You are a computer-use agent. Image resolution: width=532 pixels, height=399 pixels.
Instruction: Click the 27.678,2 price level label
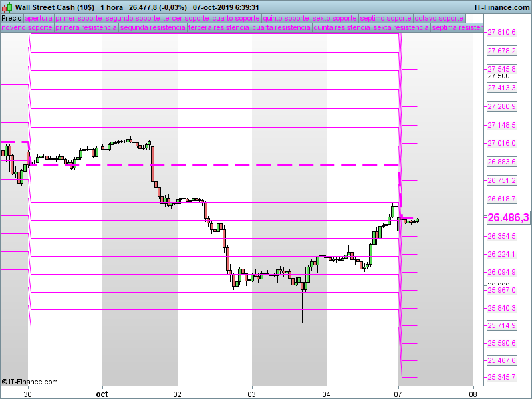point(502,51)
